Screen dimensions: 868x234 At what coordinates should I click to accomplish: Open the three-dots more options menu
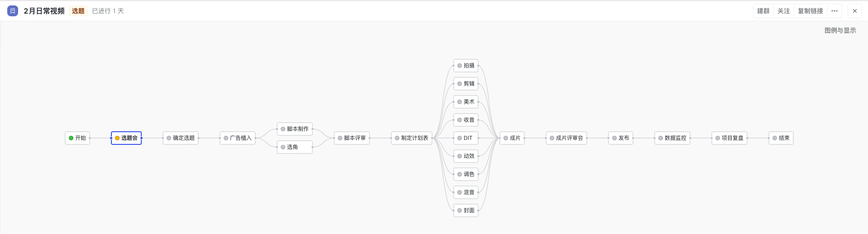pos(834,11)
